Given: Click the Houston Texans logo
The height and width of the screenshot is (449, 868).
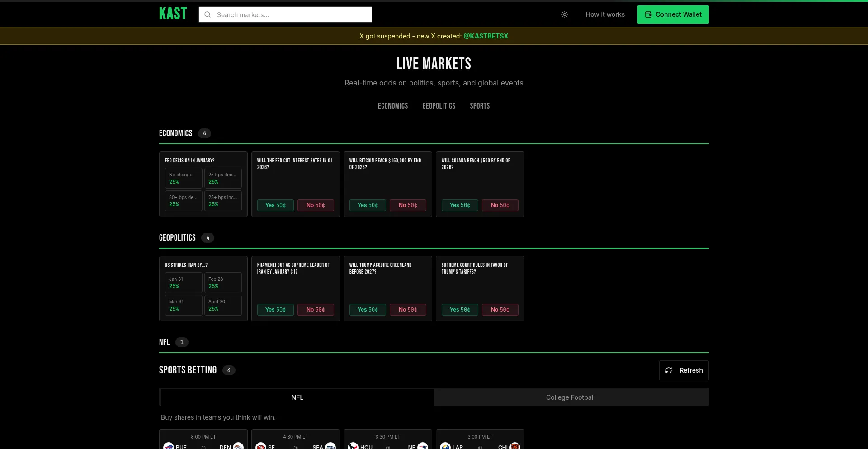Looking at the screenshot, I should (353, 446).
